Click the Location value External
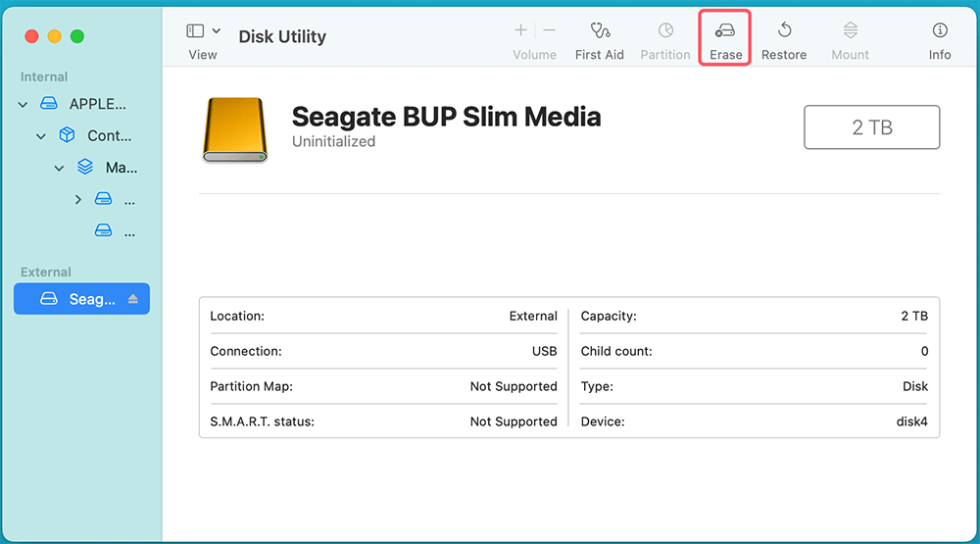The image size is (980, 544). (x=533, y=316)
